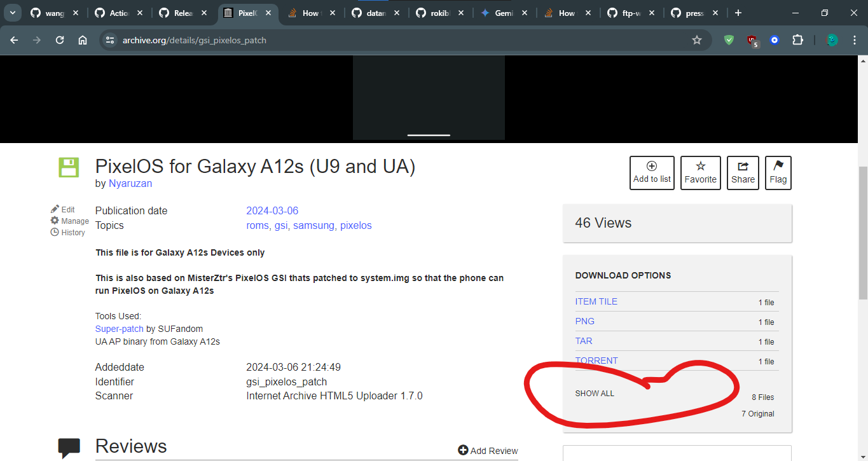868x461 pixels.
Task: Open the Super-patch link
Action: [x=120, y=329]
